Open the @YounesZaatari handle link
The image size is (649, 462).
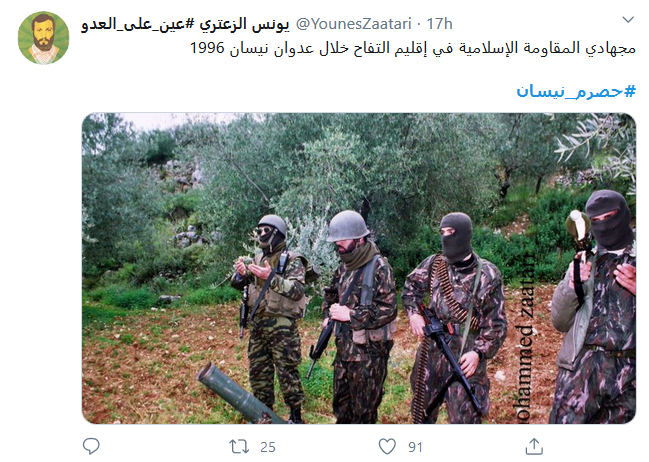point(354,24)
